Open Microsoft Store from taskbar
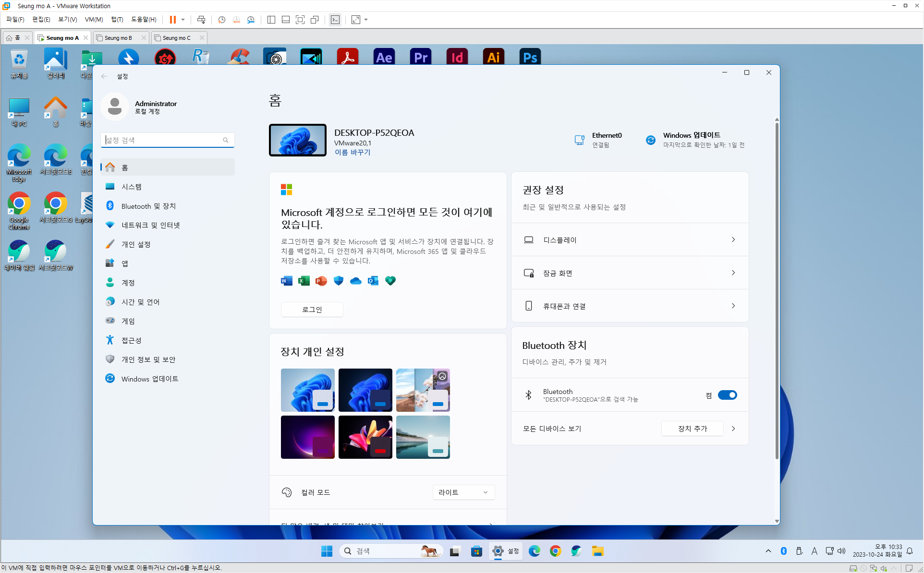 pyautogui.click(x=476, y=551)
